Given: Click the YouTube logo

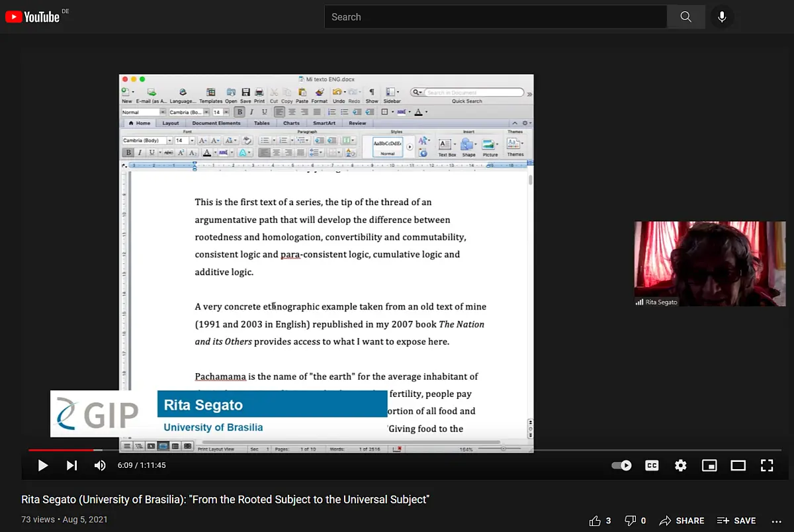Looking at the screenshot, I should pos(32,17).
